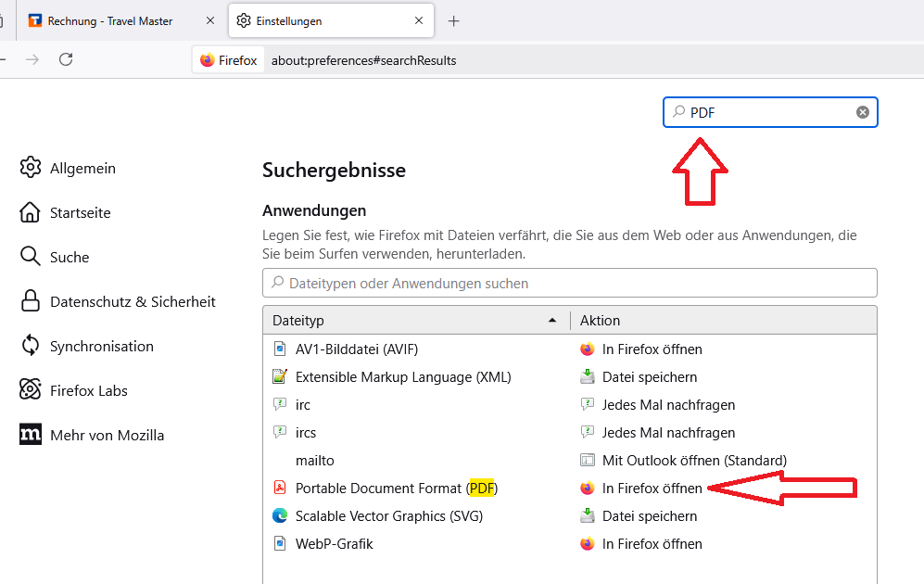Click the Synchronisation arrows icon
This screenshot has width=924, height=584.
tap(30, 346)
